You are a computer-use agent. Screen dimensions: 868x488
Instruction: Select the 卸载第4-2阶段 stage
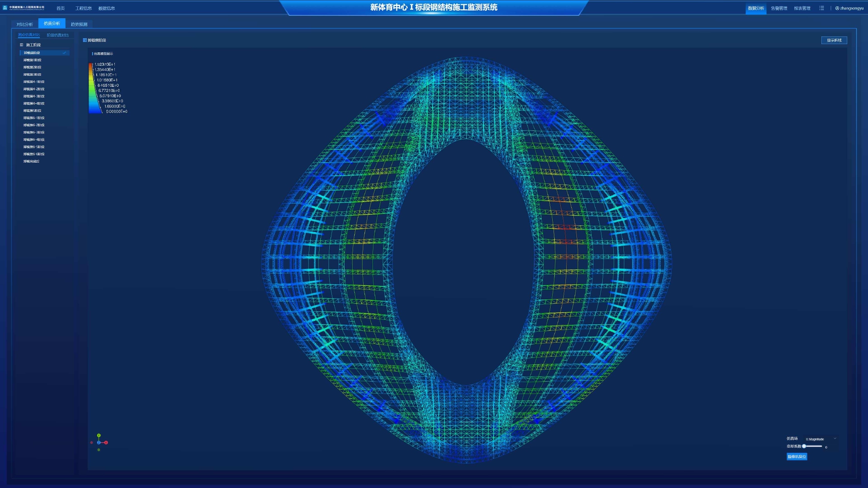click(34, 89)
